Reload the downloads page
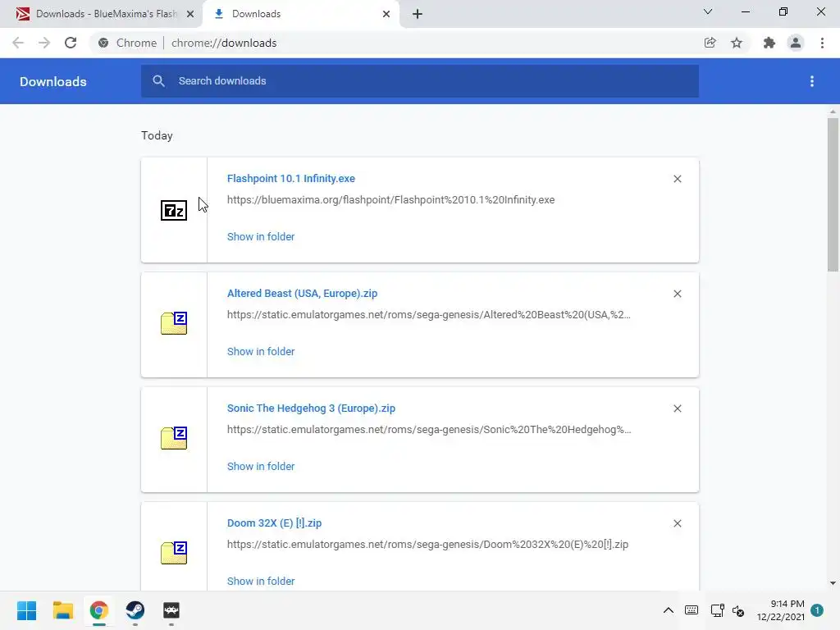 click(x=71, y=43)
